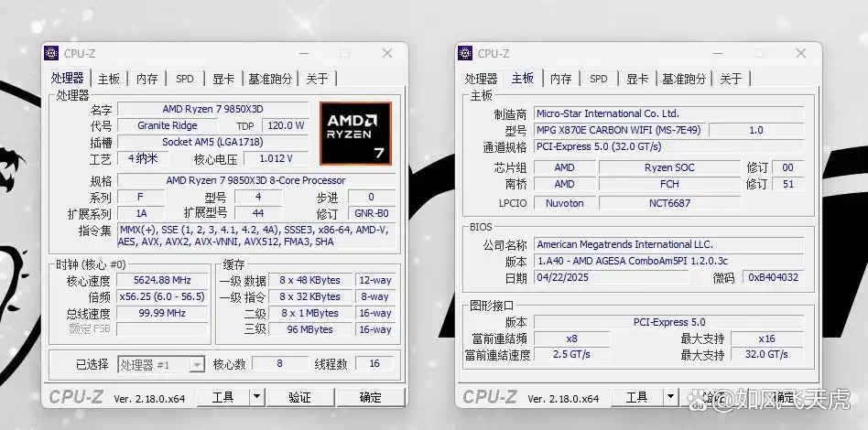Minimize the right CPU-Z window
868x430 pixels.
point(718,53)
